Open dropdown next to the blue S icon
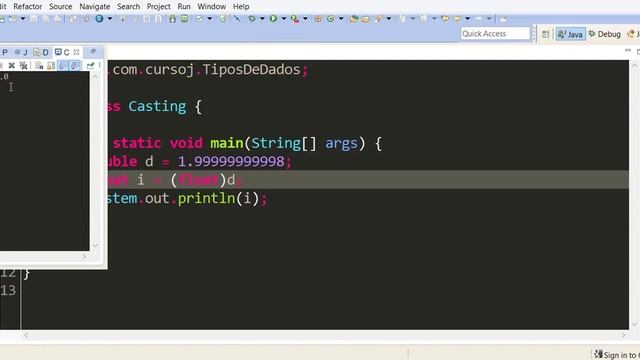The width and height of the screenshot is (640, 360). click(110, 18)
